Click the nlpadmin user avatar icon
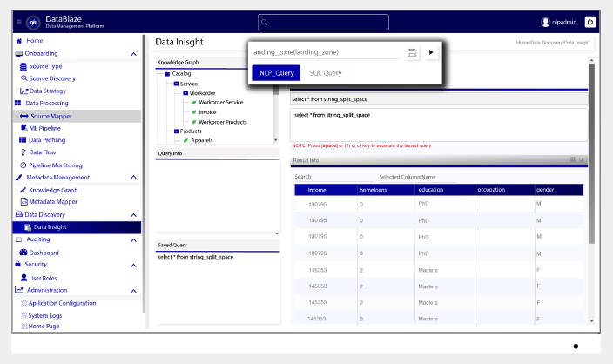The image size is (613, 364). click(x=545, y=22)
